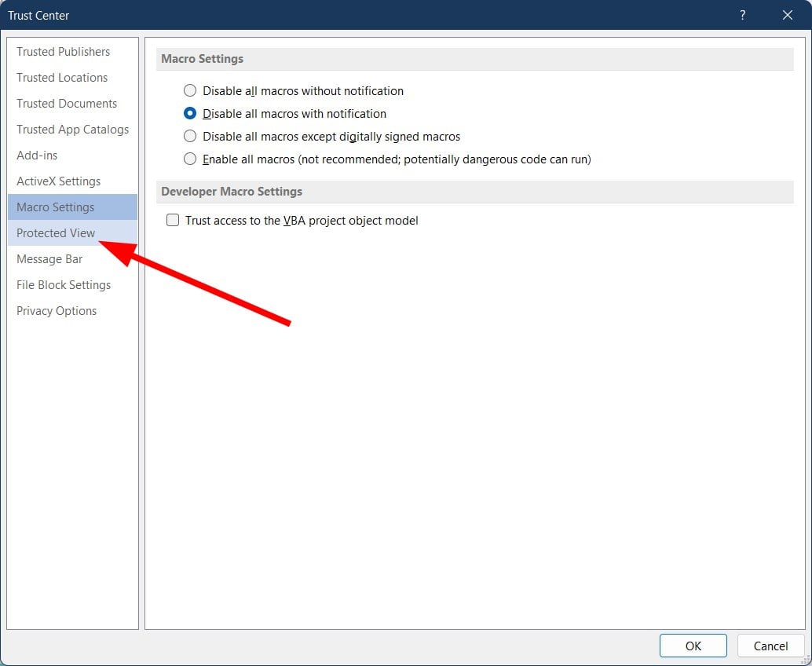Open Trusted Documents settings
Image resolution: width=812 pixels, height=666 pixels.
coord(72,104)
